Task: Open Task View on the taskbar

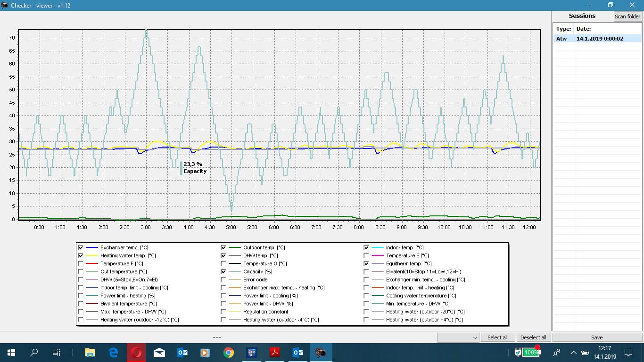Action: coord(56,353)
